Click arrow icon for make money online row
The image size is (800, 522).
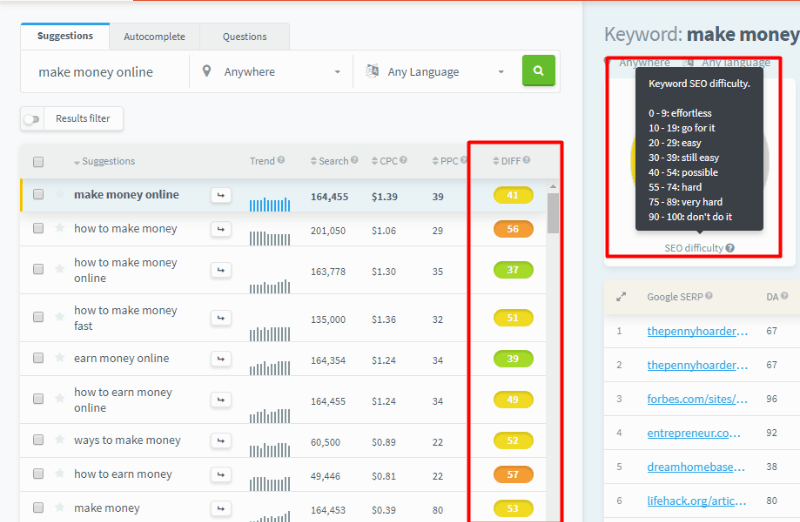click(221, 195)
